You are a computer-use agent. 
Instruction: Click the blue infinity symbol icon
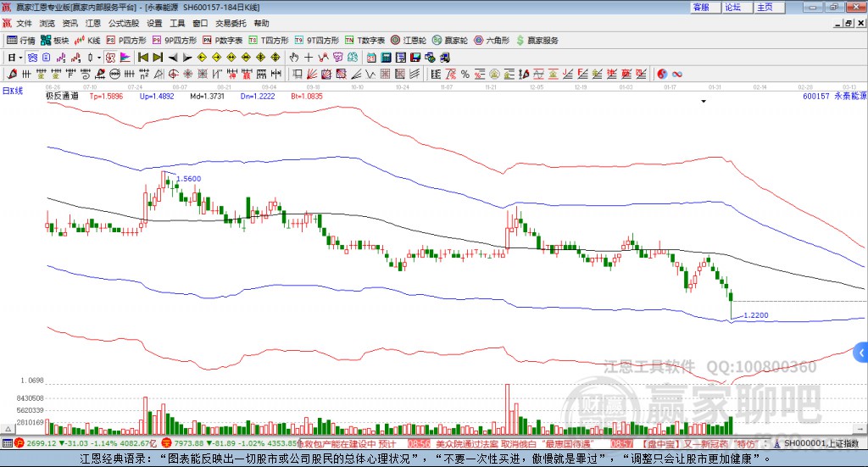pos(677,74)
